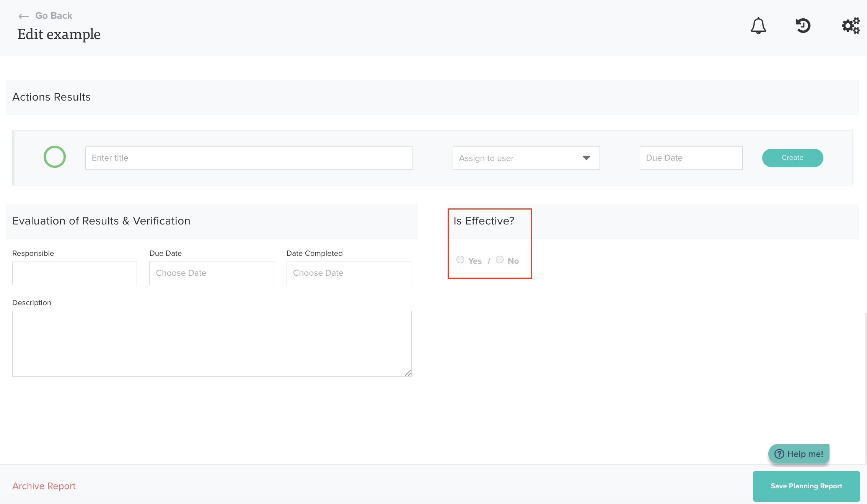The width and height of the screenshot is (867, 504).
Task: Open the action Due Date picker field
Action: coord(691,158)
